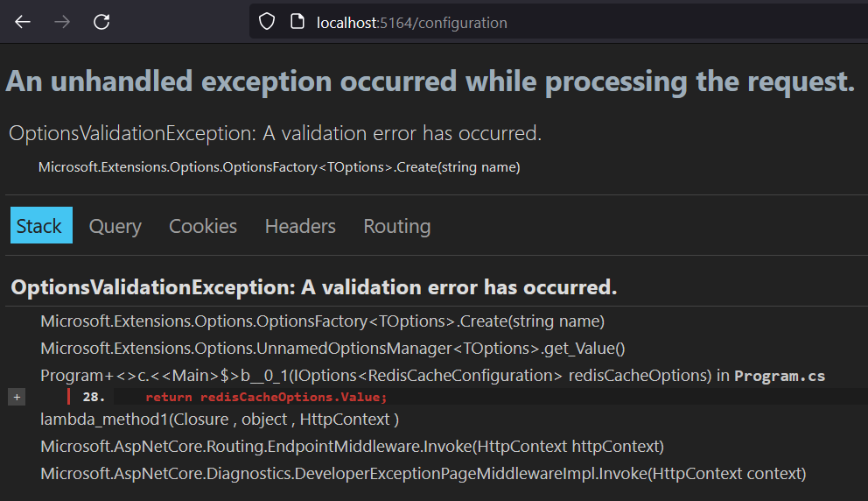This screenshot has height=501, width=868.
Task: Click the EndpointMiddleware.Invoke stack frame
Action: [x=352, y=447]
